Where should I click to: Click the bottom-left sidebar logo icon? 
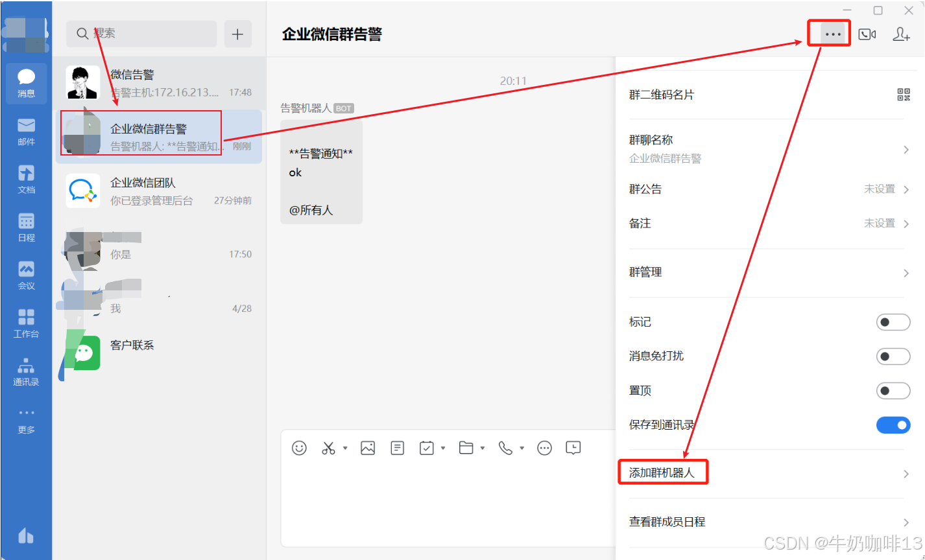pos(26,535)
